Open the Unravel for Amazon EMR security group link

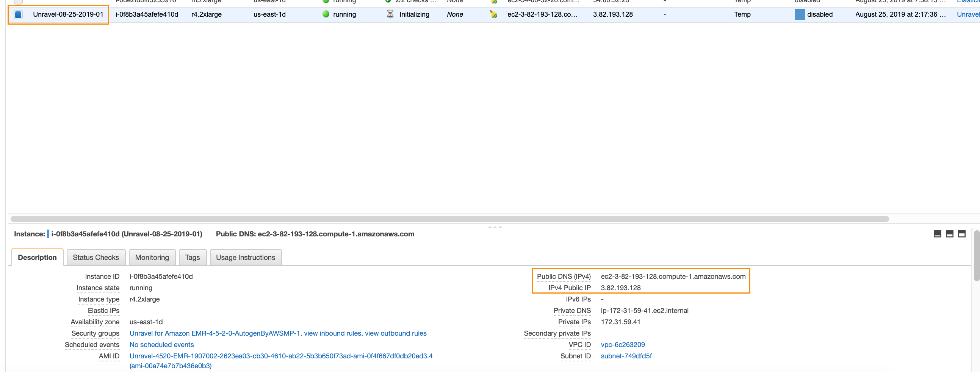pos(215,334)
